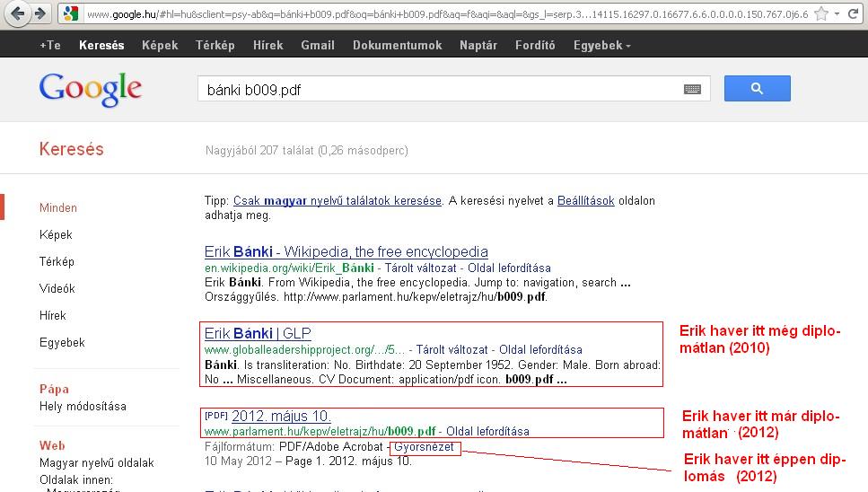Open the Erik Bánki Wikipedia result
Screen dimensions: 868x492
click(x=346, y=251)
